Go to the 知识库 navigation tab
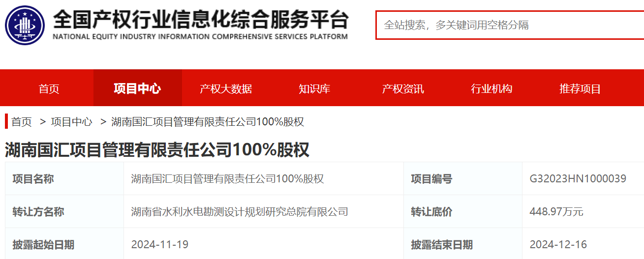 pos(314,89)
